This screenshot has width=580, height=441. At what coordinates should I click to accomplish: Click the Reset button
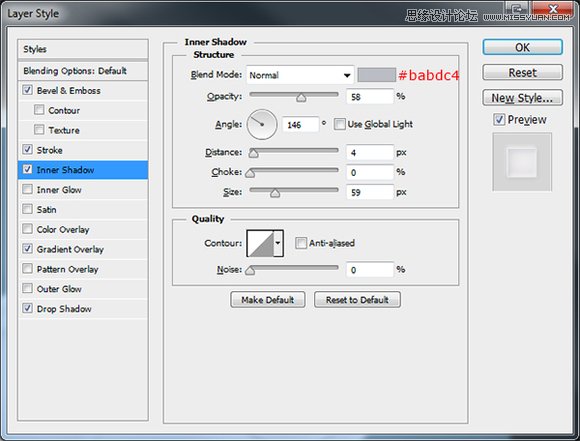[523, 73]
